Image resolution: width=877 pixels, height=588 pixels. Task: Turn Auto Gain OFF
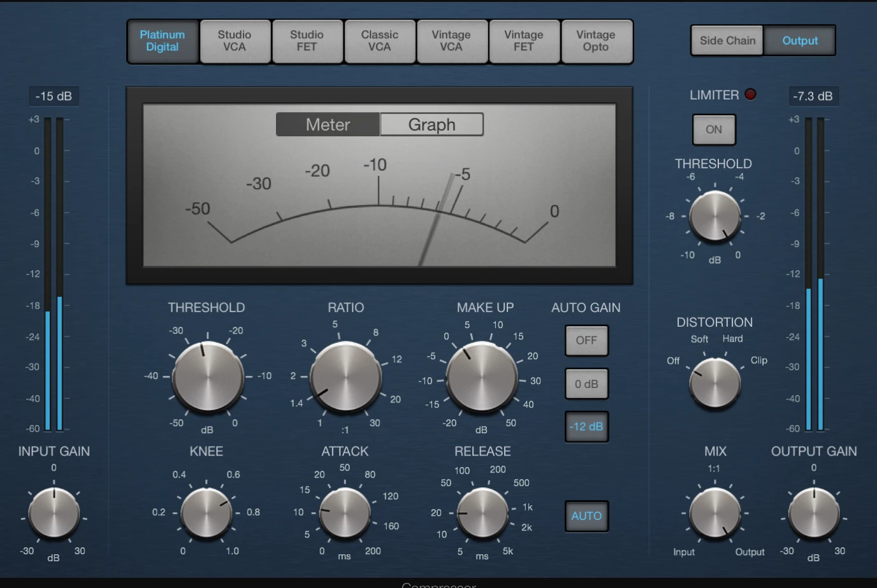(586, 341)
